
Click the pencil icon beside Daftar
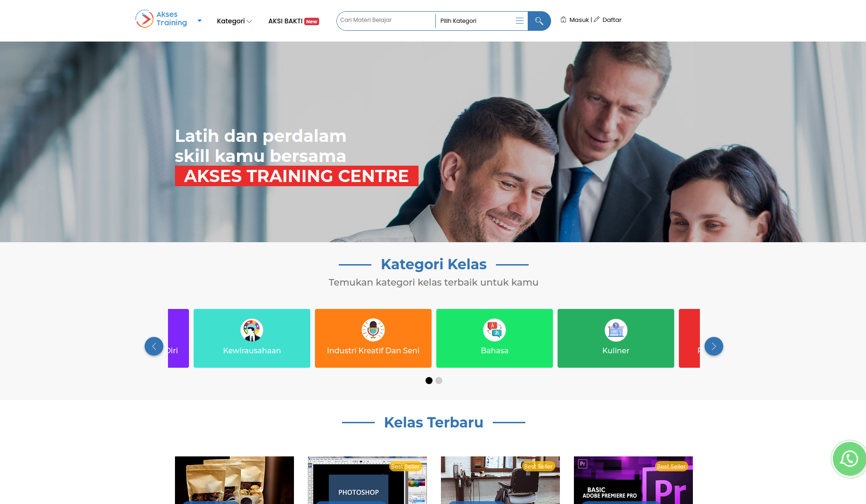pos(596,20)
